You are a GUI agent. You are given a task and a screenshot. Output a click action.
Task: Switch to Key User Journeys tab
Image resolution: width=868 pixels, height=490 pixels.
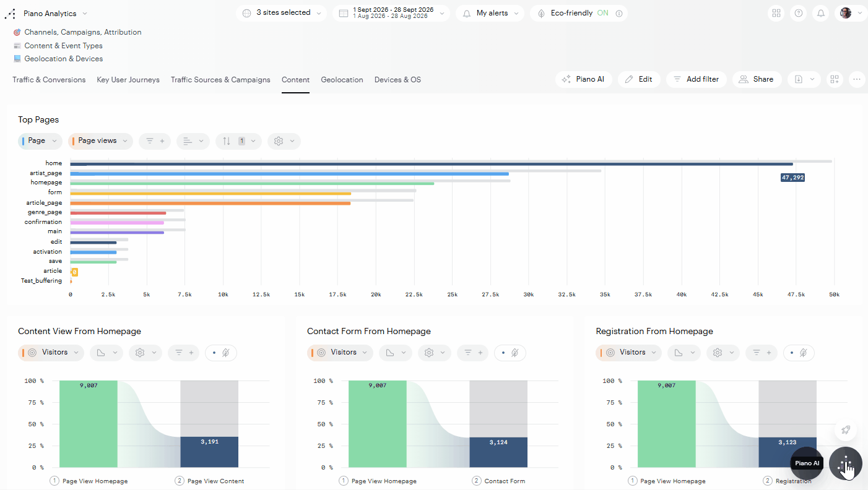(x=128, y=80)
